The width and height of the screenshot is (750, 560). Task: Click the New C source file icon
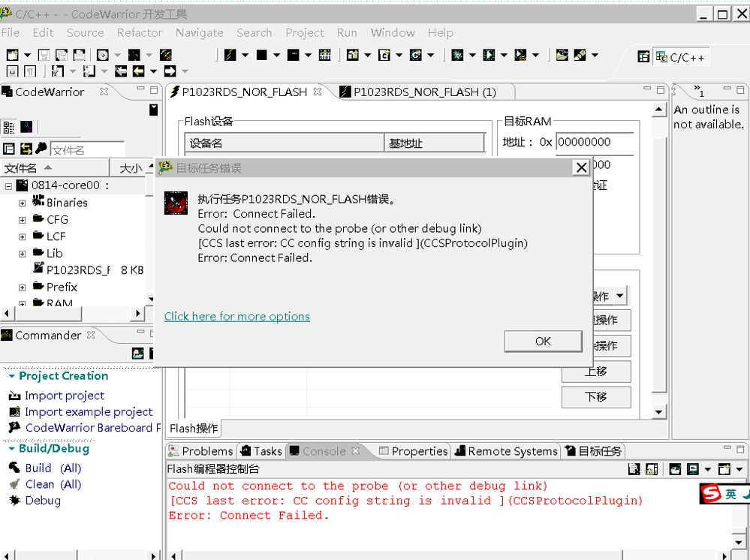tap(384, 55)
